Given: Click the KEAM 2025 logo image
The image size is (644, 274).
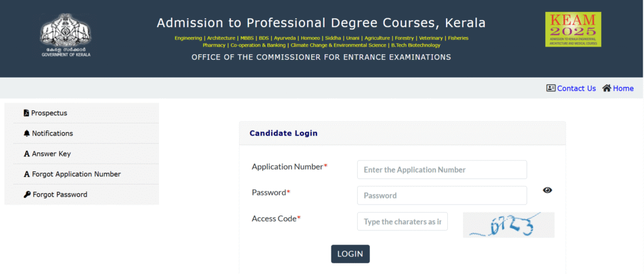Looking at the screenshot, I should [x=573, y=29].
